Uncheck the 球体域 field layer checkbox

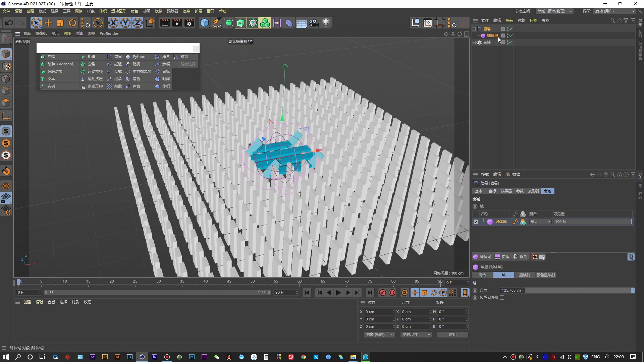tap(476, 222)
